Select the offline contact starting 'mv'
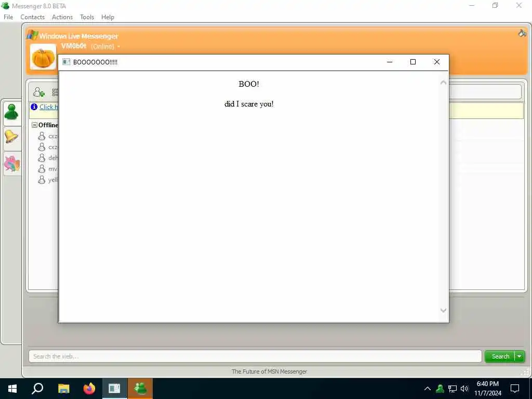The image size is (532, 399). 48,169
